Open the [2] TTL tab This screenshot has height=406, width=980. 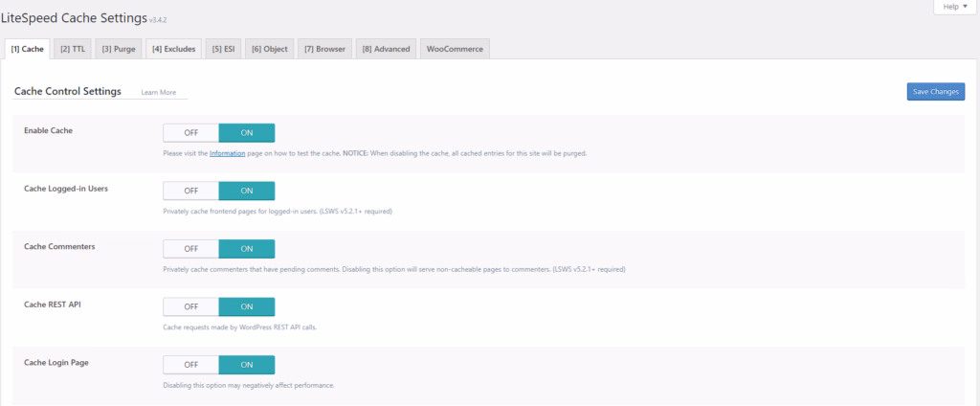click(x=73, y=49)
